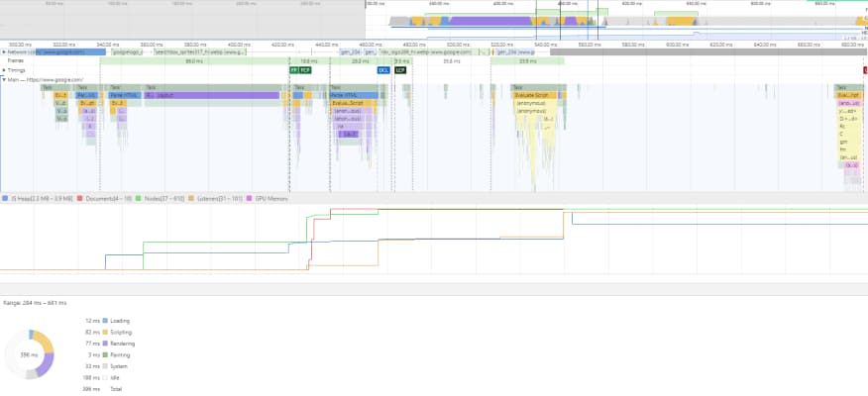Select the Rc function entry in flame chart

coord(848,126)
